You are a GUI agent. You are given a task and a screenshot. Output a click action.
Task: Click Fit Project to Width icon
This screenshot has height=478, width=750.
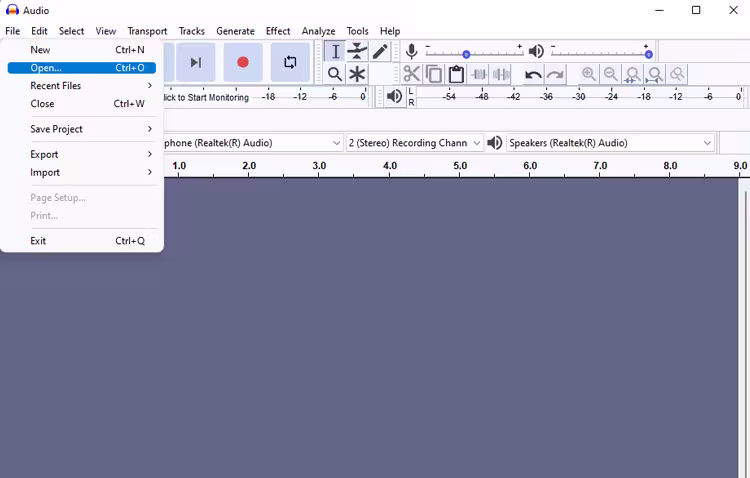(655, 74)
